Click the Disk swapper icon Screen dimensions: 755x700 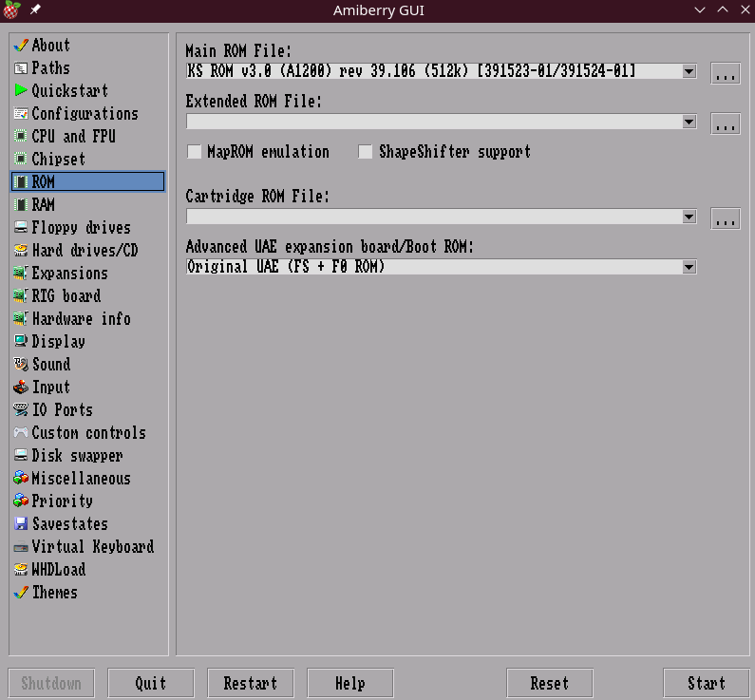(21, 456)
